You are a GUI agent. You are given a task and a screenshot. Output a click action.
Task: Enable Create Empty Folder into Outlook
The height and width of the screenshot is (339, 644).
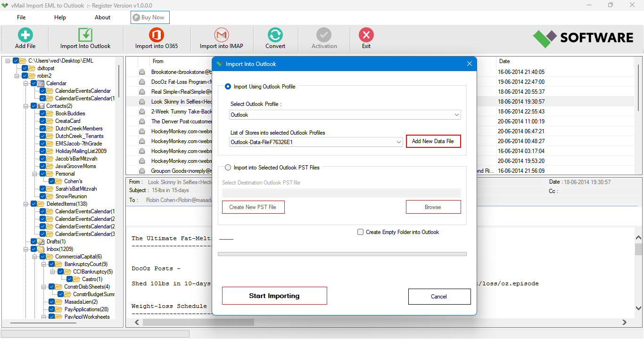pos(361,232)
